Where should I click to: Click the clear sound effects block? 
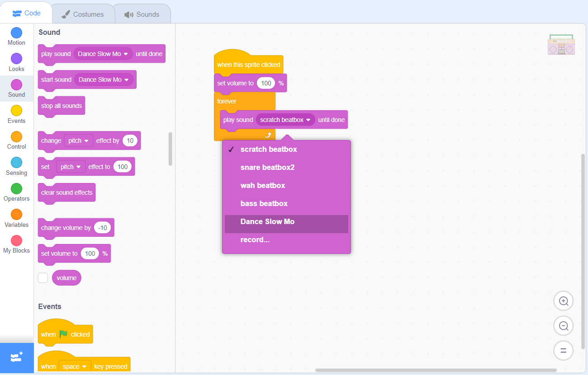click(66, 193)
